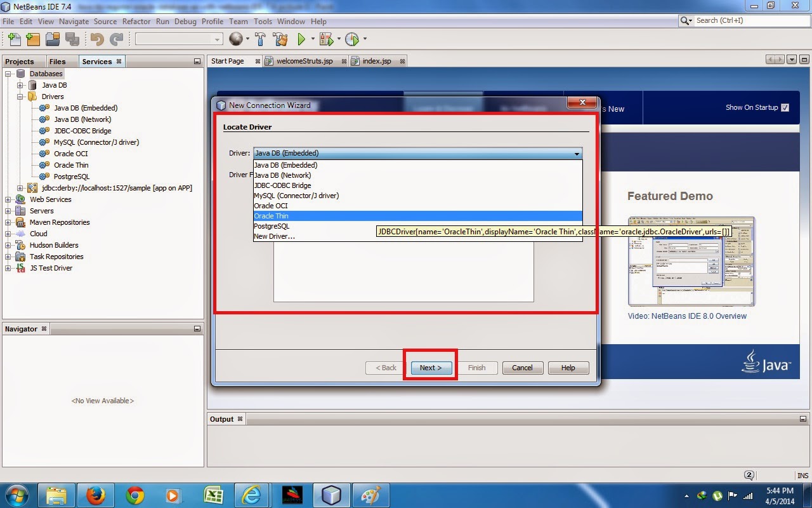This screenshot has height=508, width=812.
Task: Switch to the Files tab
Action: click(58, 62)
